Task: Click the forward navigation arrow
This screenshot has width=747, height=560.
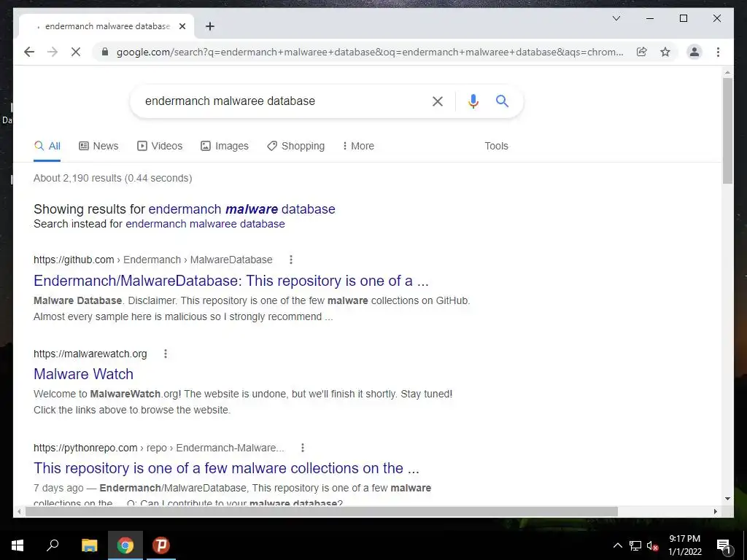Action: coord(53,52)
